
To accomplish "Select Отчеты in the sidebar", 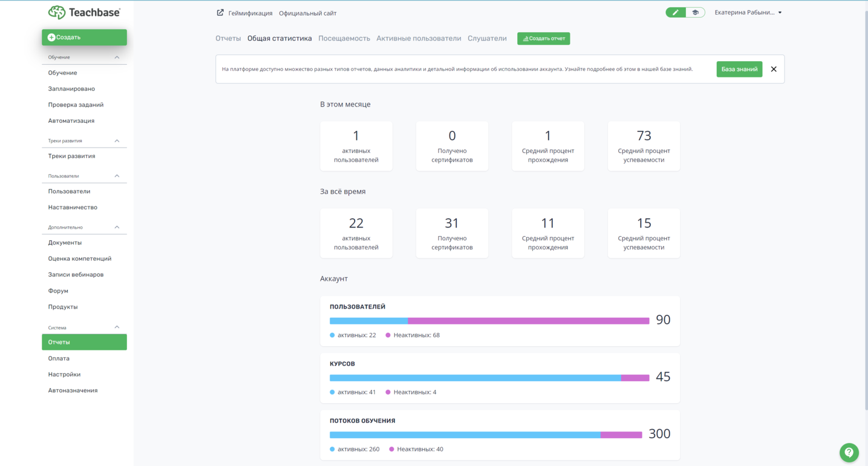I will click(x=84, y=342).
